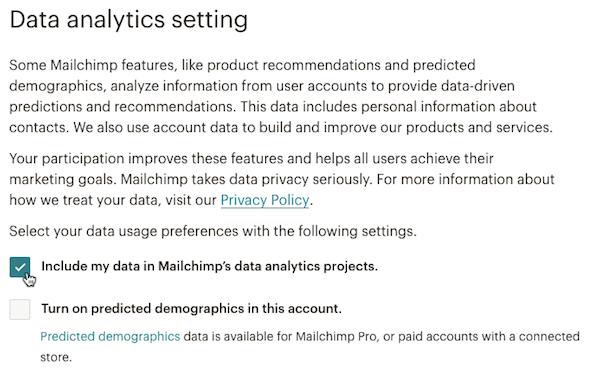Click the 'Select your data usage preferences' sentence
Image resolution: width=600 pixels, height=377 pixels.
(213, 231)
